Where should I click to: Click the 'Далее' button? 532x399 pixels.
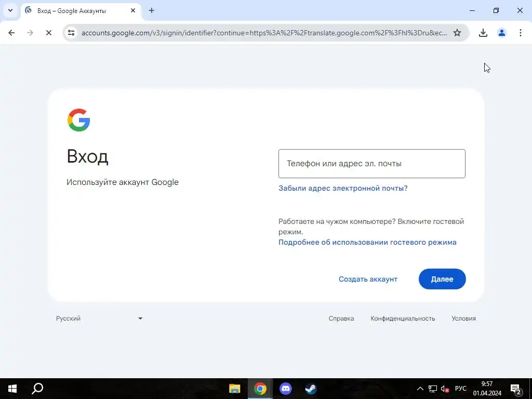click(x=442, y=279)
